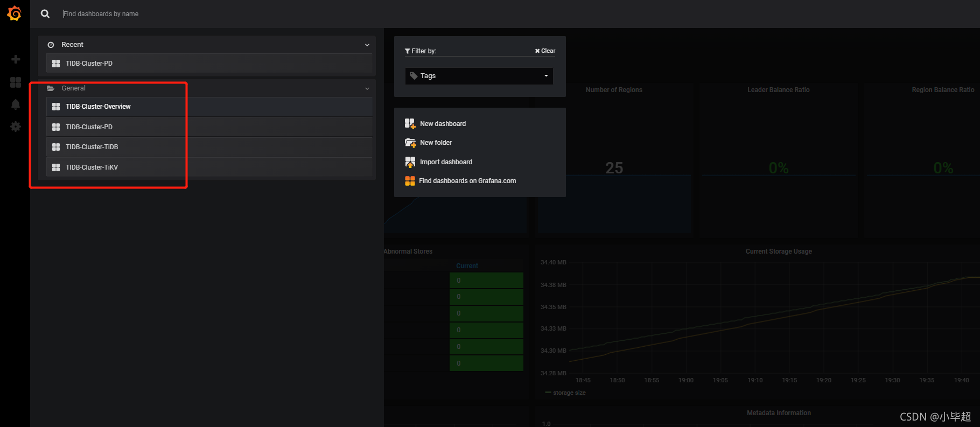Image resolution: width=980 pixels, height=427 pixels.
Task: Click the Recent section header
Action: [207, 45]
